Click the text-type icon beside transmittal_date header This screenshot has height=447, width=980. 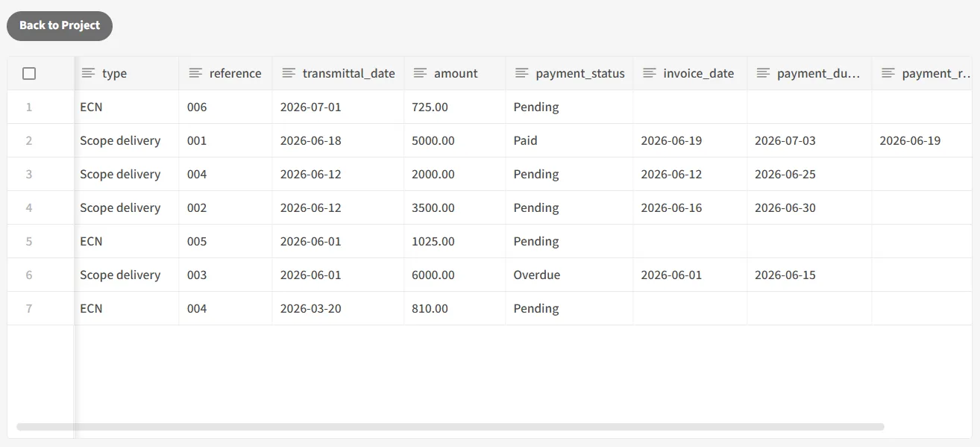[x=289, y=73]
